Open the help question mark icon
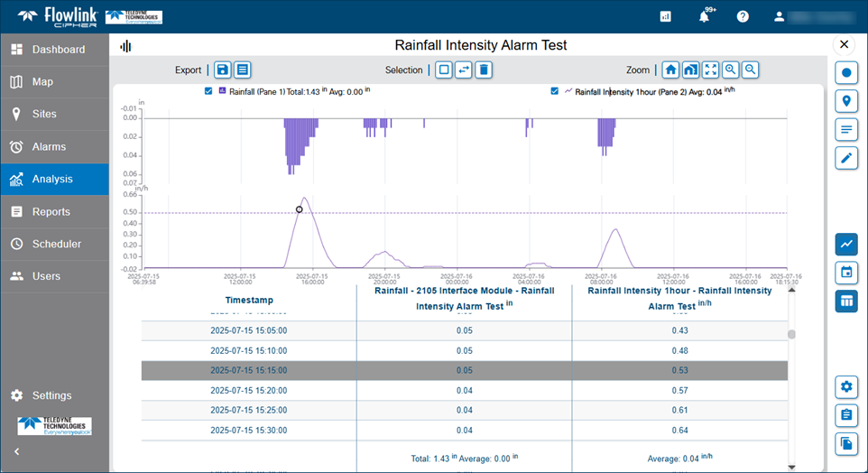This screenshot has width=868, height=473. pyautogui.click(x=743, y=16)
